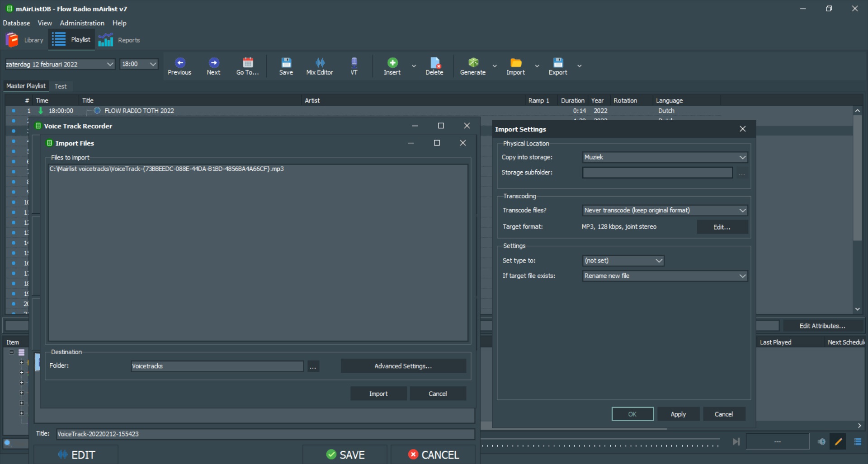Click the Generate playlist icon

(x=472, y=63)
